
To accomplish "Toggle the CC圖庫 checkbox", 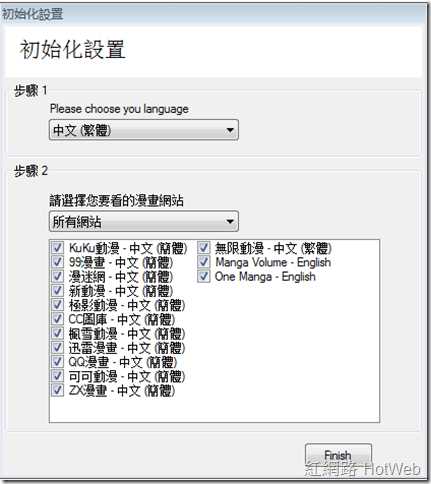I will [57, 319].
